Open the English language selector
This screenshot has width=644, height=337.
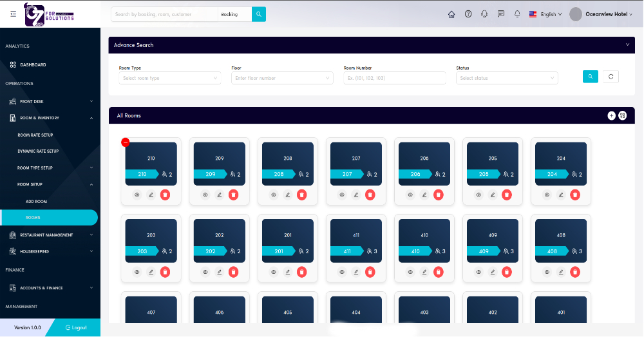coord(545,14)
